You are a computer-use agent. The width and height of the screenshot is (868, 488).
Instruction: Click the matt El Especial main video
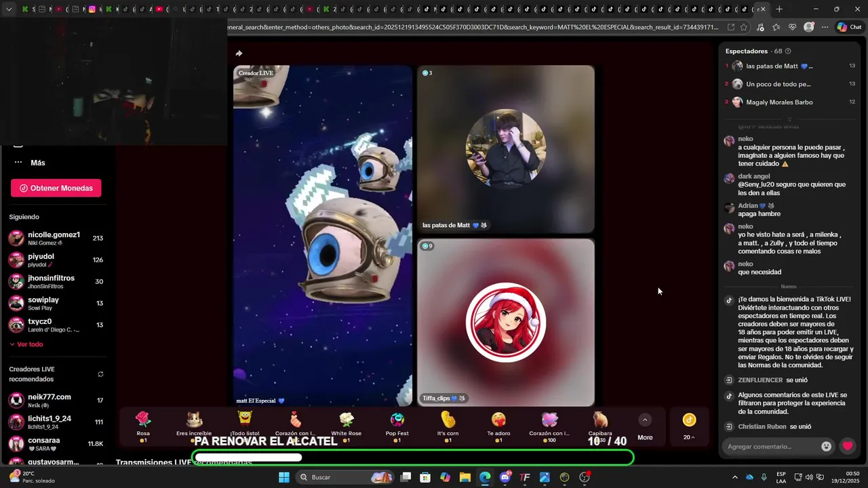tap(323, 235)
